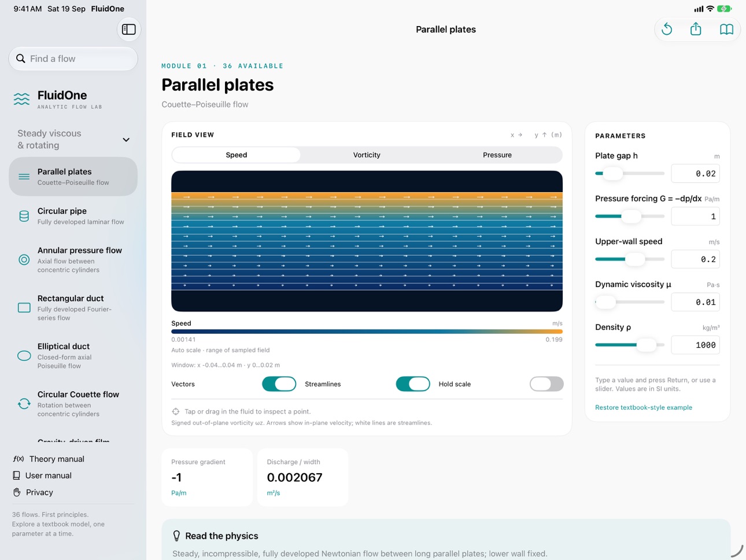The width and height of the screenshot is (746, 560).
Task: Switch field view to Pressure
Action: pyautogui.click(x=497, y=155)
